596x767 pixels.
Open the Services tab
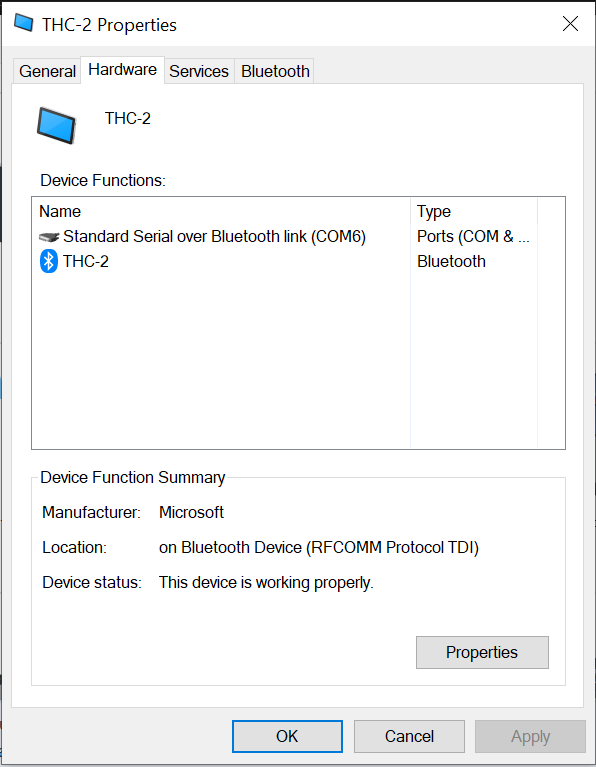199,71
